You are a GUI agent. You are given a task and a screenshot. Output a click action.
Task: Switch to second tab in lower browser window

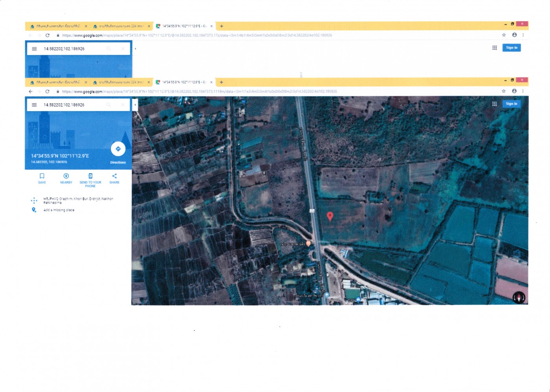pyautogui.click(x=120, y=82)
